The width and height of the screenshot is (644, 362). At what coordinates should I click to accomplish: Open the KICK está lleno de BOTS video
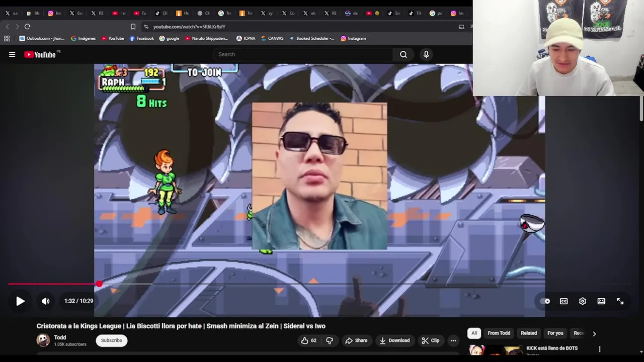click(552, 348)
